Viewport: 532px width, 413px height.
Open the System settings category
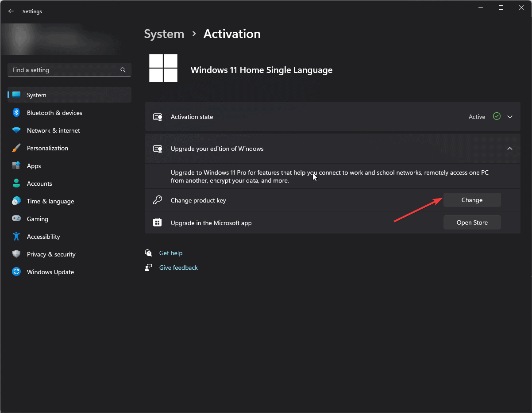69,95
